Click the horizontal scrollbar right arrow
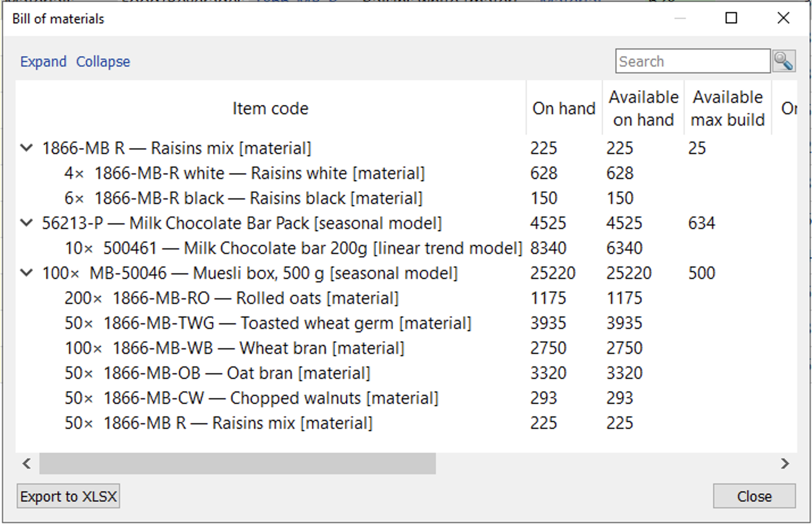 point(785,464)
